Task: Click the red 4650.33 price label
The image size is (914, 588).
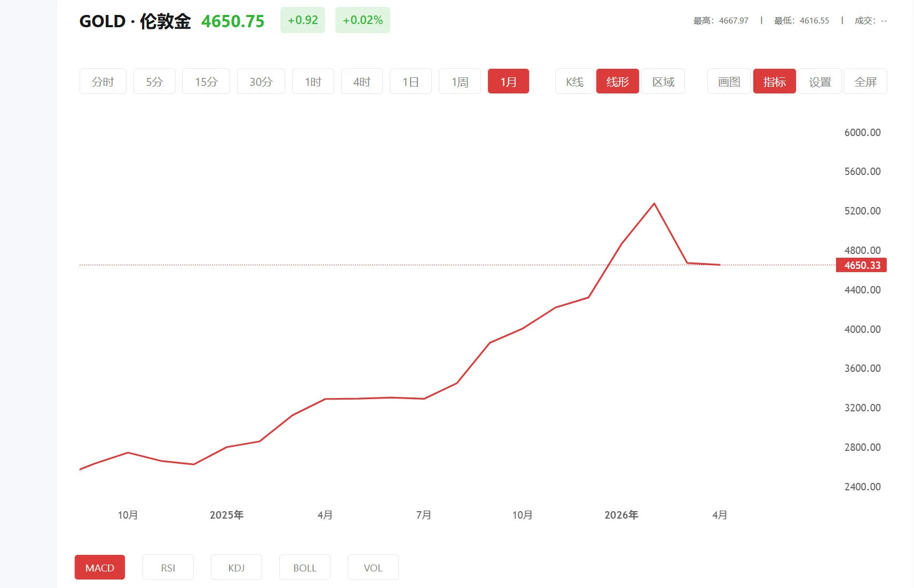Action: (861, 265)
